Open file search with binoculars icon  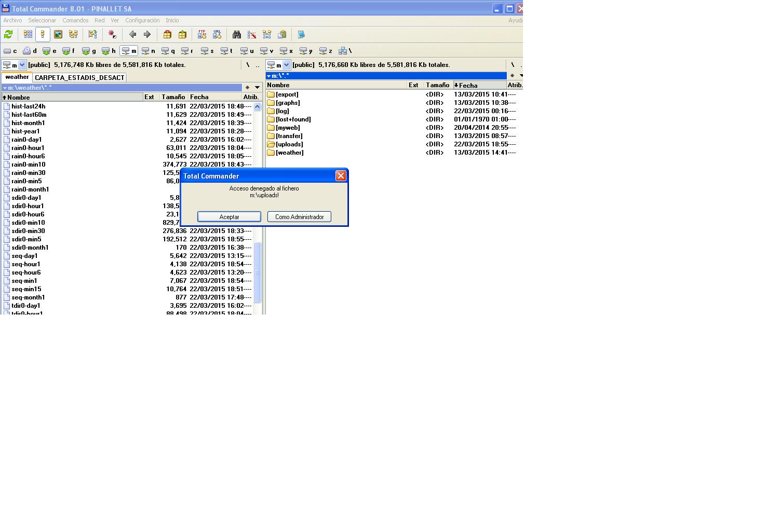click(x=237, y=35)
